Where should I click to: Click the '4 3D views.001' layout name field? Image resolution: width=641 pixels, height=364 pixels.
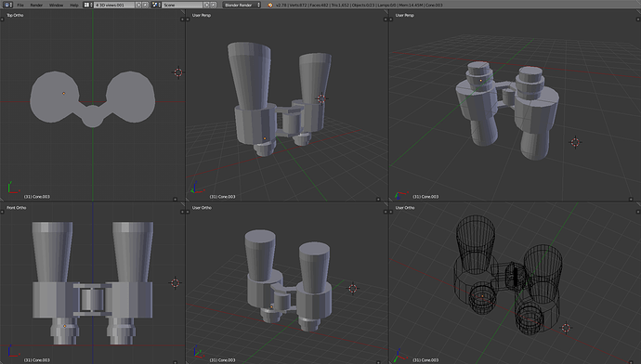tap(114, 5)
